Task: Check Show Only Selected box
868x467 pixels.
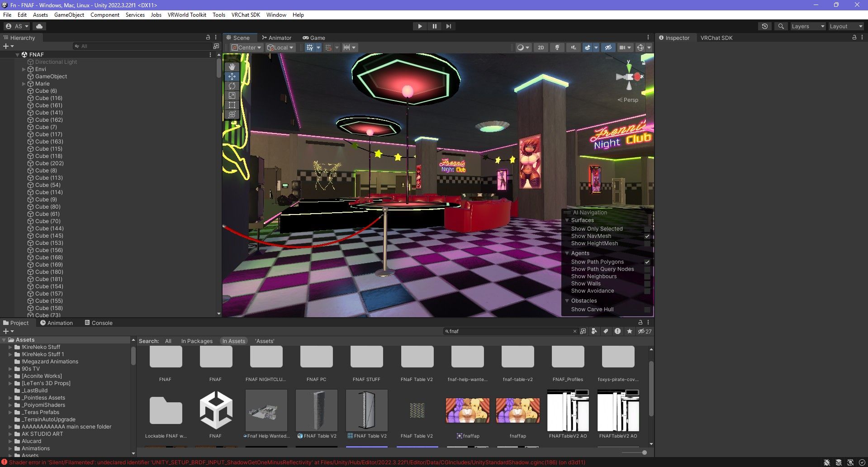Action: (647, 229)
